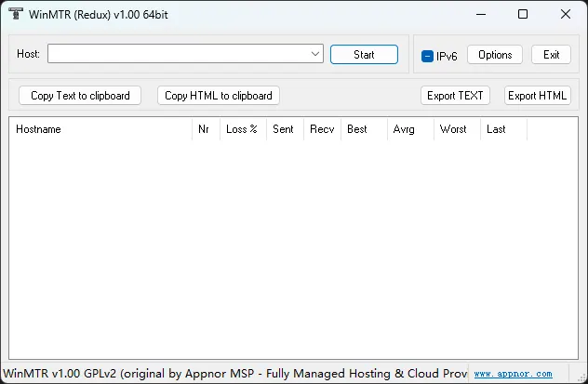Export results as HTML
The width and height of the screenshot is (588, 384).
tap(537, 96)
